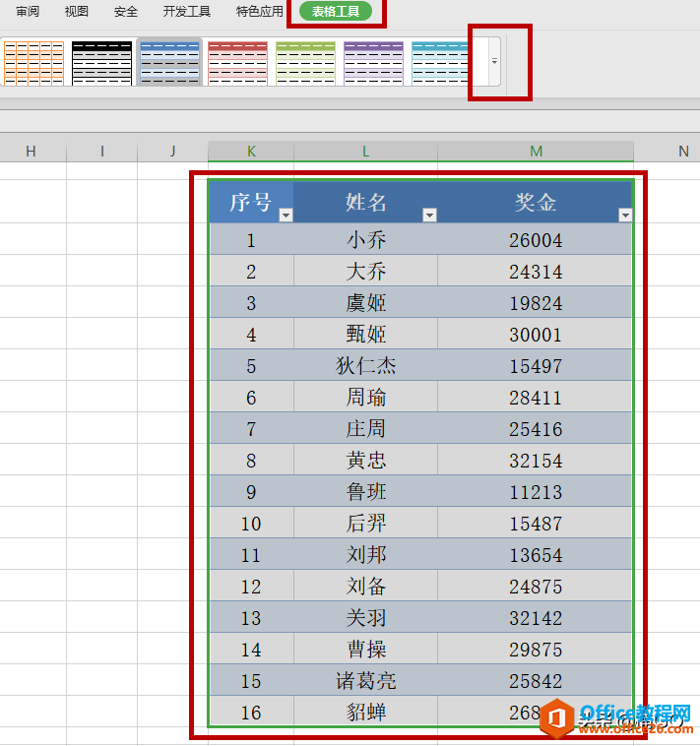This screenshot has height=746, width=700.
Task: Select the bonus cell 25416
Action: [x=536, y=428]
